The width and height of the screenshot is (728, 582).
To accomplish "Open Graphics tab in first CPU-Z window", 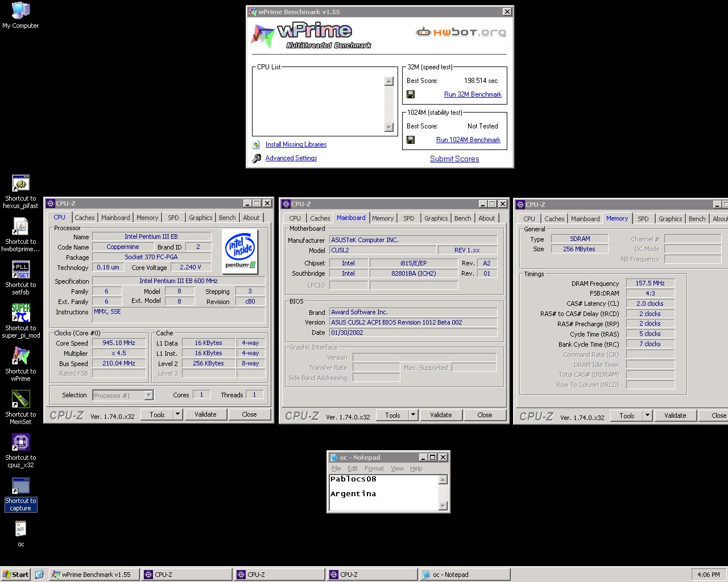I will 201,218.
